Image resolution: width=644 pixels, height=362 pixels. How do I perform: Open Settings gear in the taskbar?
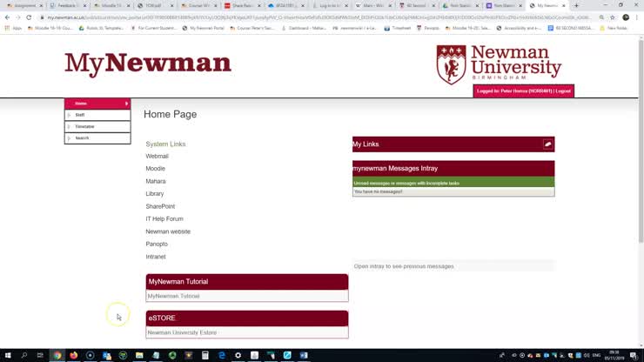click(x=238, y=355)
